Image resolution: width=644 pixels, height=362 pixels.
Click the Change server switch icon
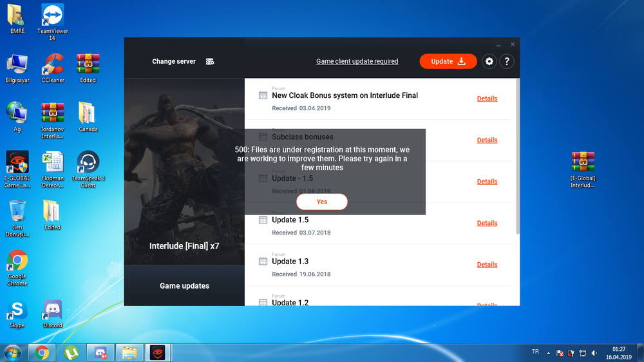point(210,62)
